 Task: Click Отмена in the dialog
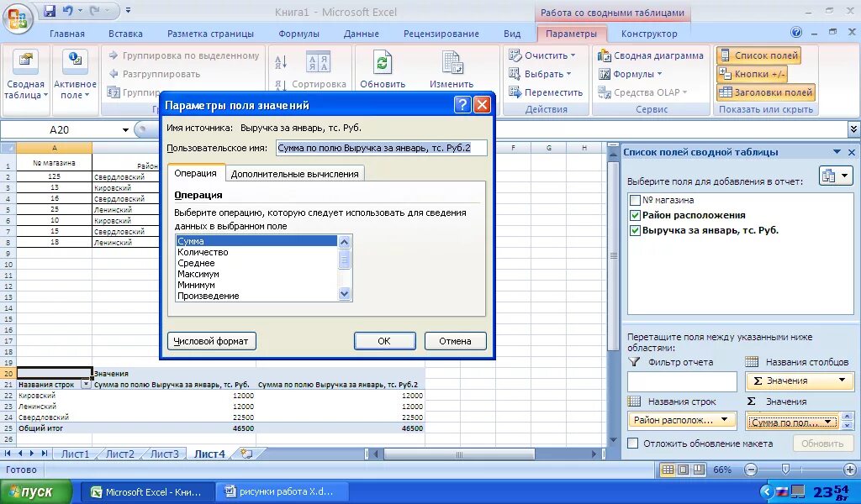click(455, 340)
